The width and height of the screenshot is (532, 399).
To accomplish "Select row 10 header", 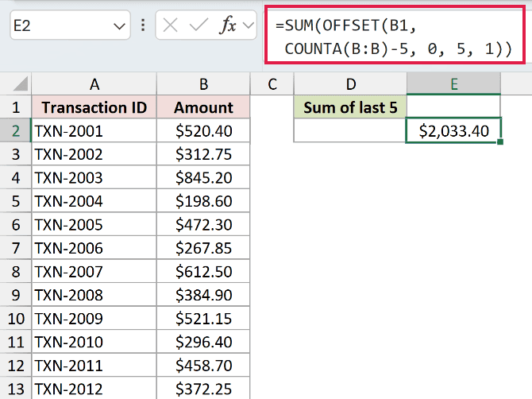I will [16, 318].
